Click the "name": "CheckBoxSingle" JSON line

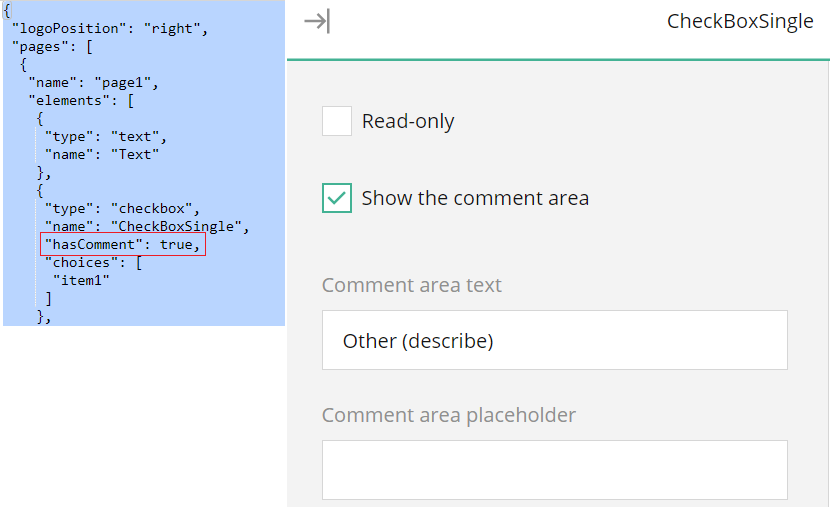click(146, 226)
